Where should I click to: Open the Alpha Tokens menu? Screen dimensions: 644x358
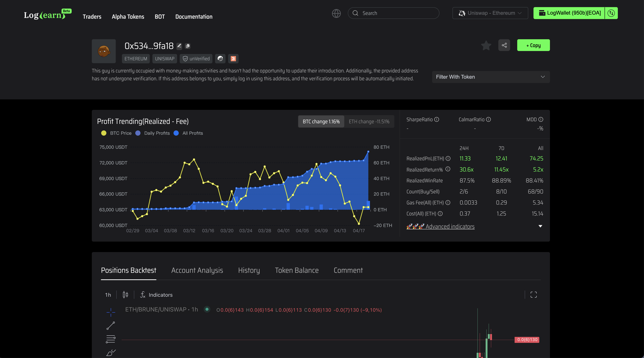[128, 17]
